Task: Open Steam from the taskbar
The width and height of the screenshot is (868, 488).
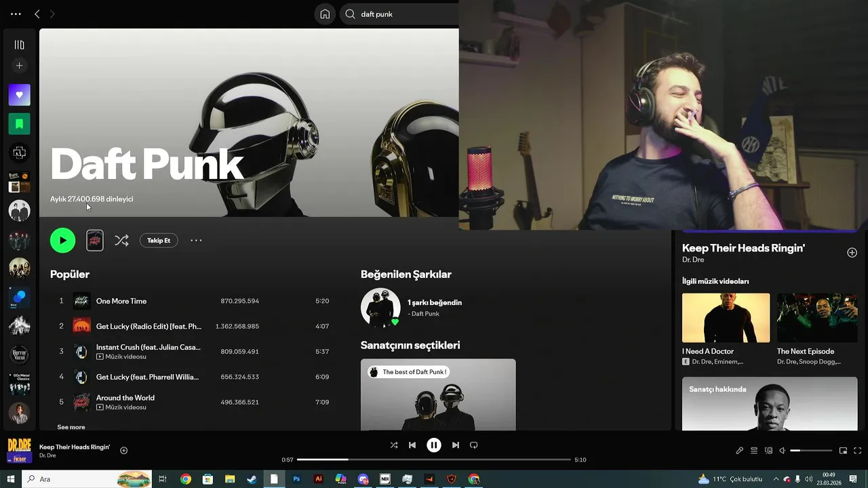Action: pos(252,479)
